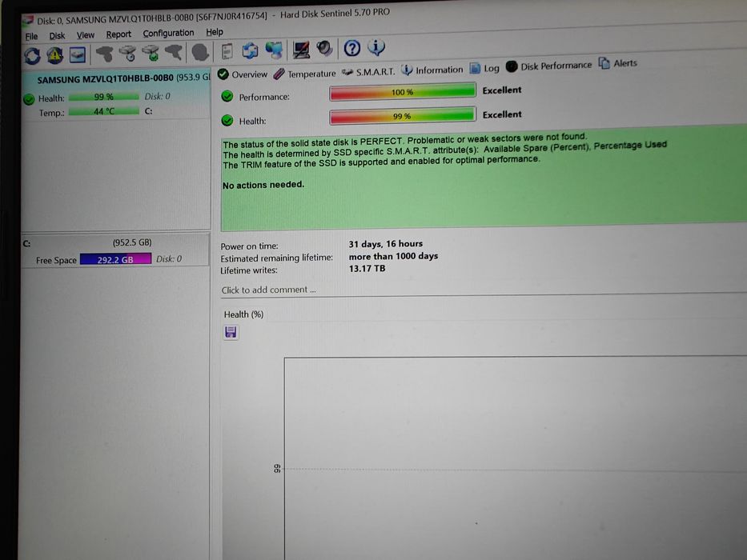Click the blue info bubble toolbar icon
747x560 pixels.
376,46
